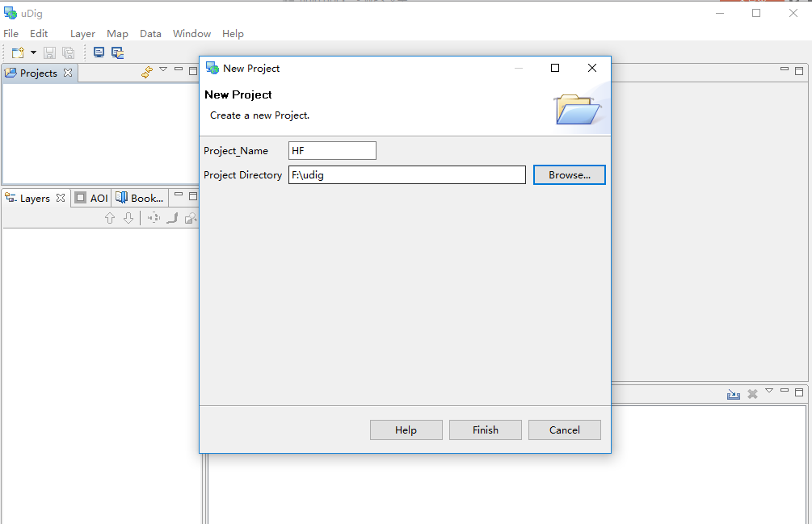Click the blue monitor icon in toolbar

click(x=99, y=52)
